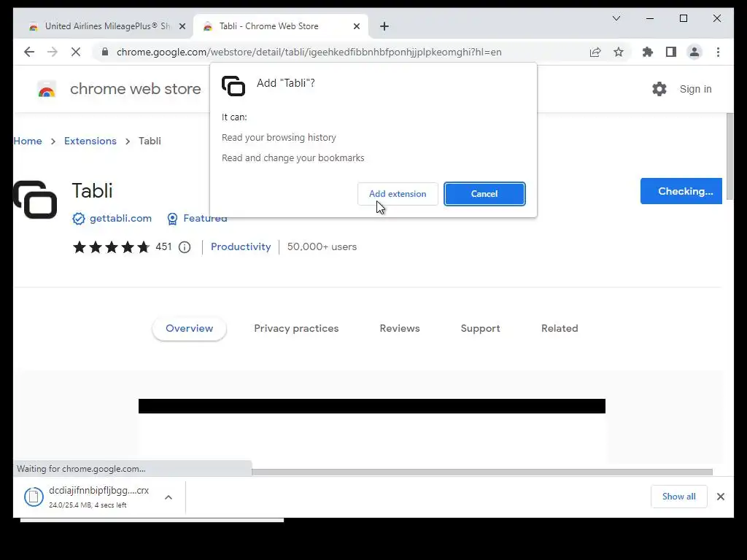Viewport: 747px width, 560px height.
Task: Open the Support tab
Action: click(x=480, y=329)
